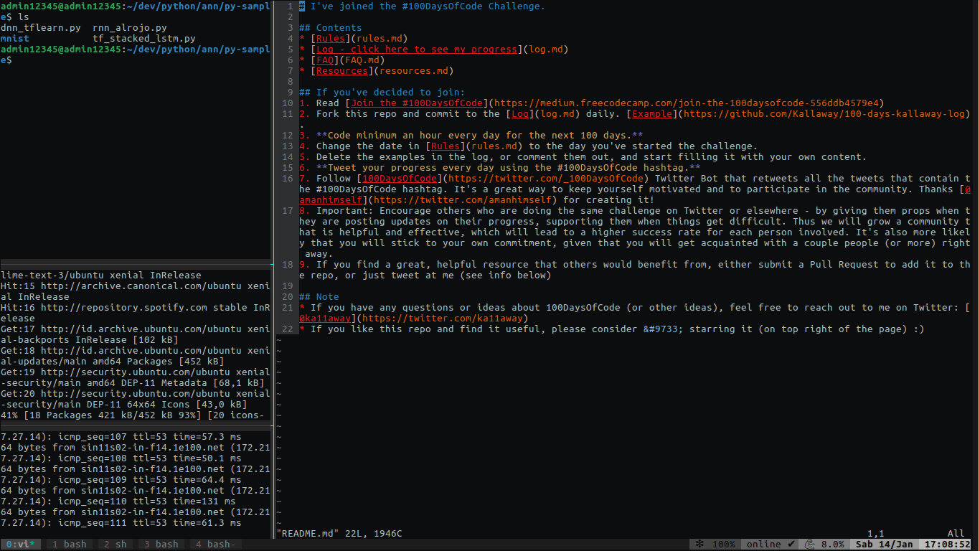Switch to tmux window 0:vi
The image size is (980, 551).
(x=21, y=545)
